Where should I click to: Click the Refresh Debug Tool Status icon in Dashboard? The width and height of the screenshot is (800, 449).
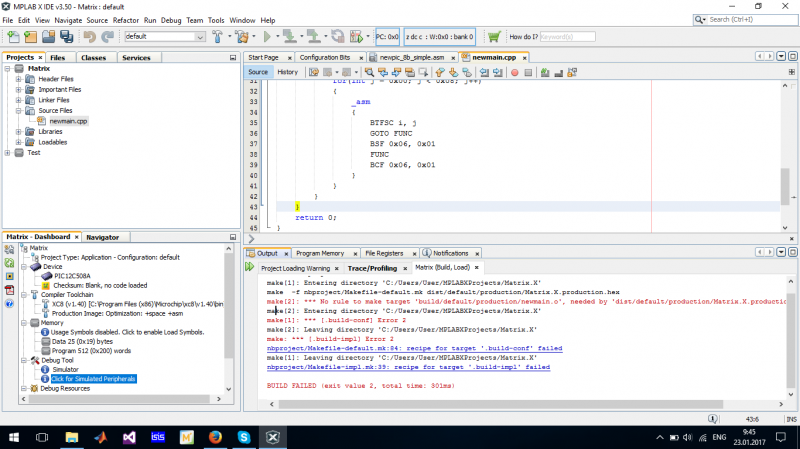[x=9, y=263]
